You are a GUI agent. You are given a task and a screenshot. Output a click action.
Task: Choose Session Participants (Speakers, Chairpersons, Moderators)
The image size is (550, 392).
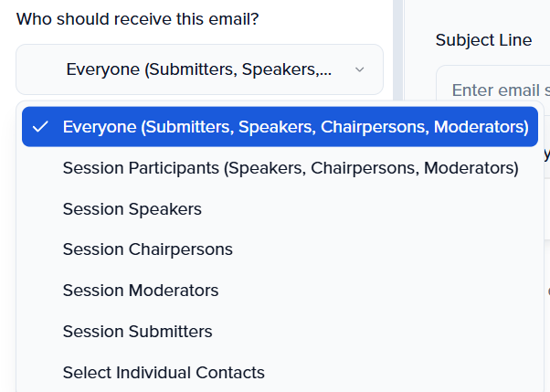pyautogui.click(x=290, y=168)
